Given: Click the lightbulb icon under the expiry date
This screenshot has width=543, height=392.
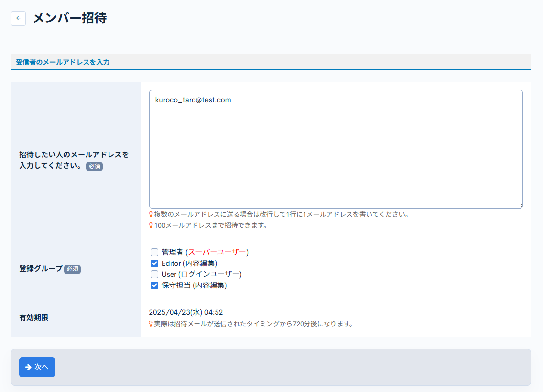Looking at the screenshot, I should pos(151,323).
